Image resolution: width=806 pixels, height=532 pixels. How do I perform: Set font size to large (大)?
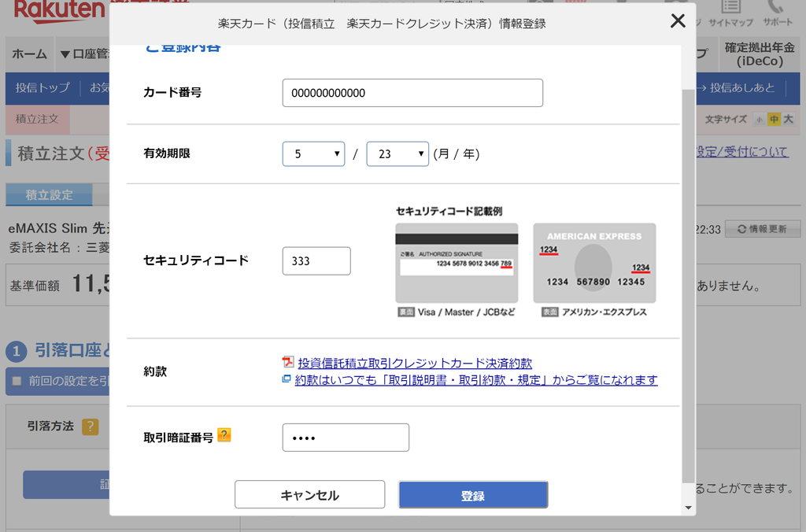(788, 120)
